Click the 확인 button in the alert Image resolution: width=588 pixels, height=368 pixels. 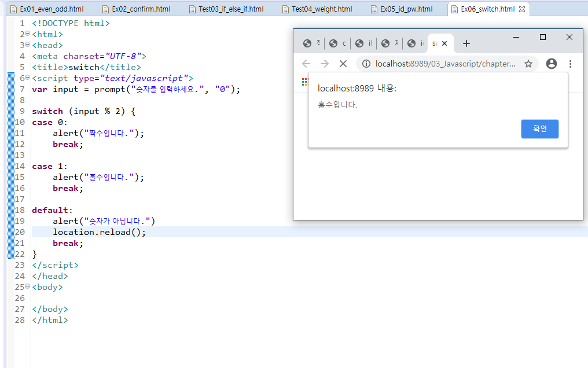(x=539, y=128)
